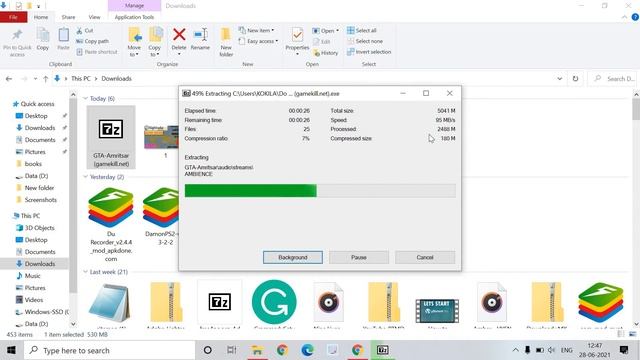Viewport: 640px width, 360px height.
Task: Open the Windows Start menu
Action: (11, 350)
